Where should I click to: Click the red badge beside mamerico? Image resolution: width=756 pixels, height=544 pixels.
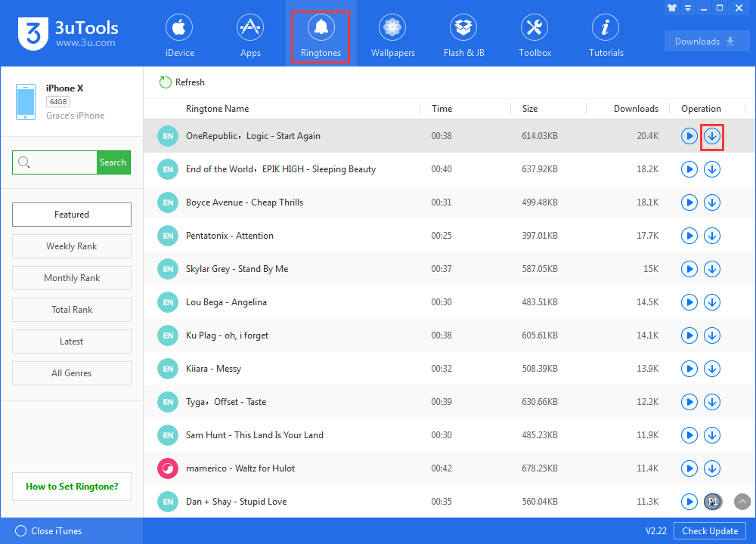coord(168,469)
